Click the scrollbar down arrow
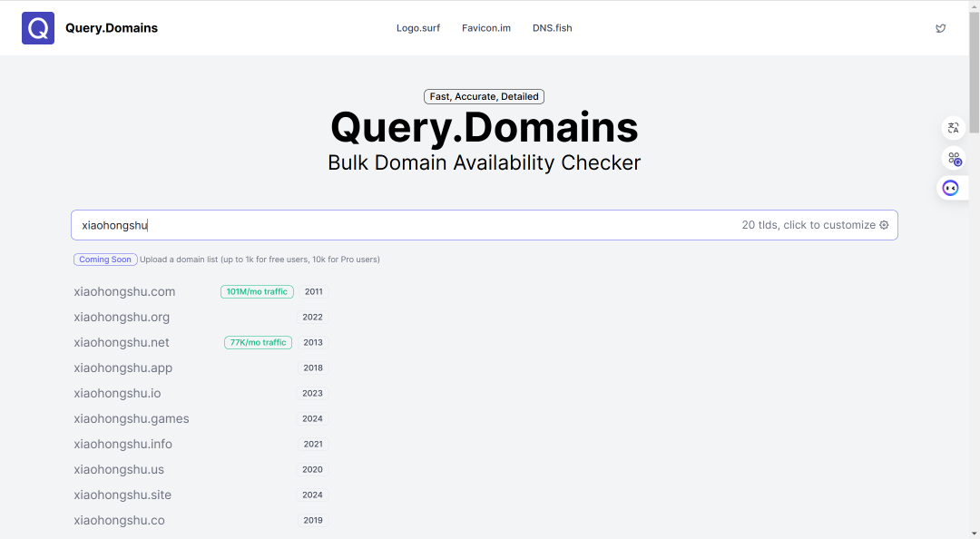 pyautogui.click(x=975, y=534)
